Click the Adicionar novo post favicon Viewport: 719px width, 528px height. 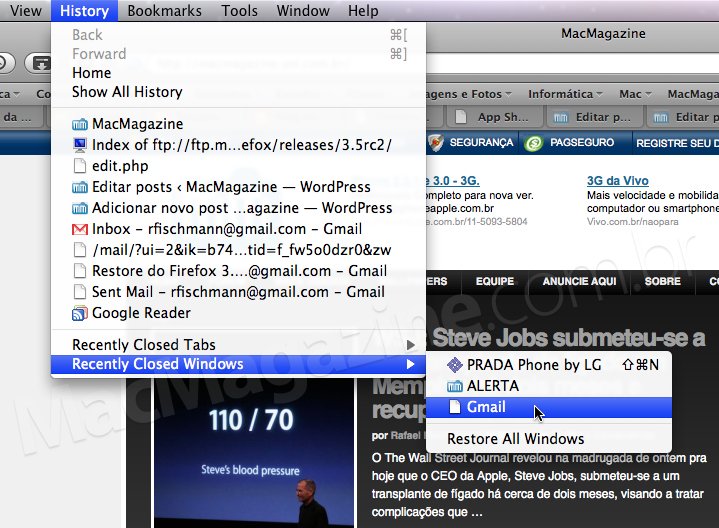[80, 208]
